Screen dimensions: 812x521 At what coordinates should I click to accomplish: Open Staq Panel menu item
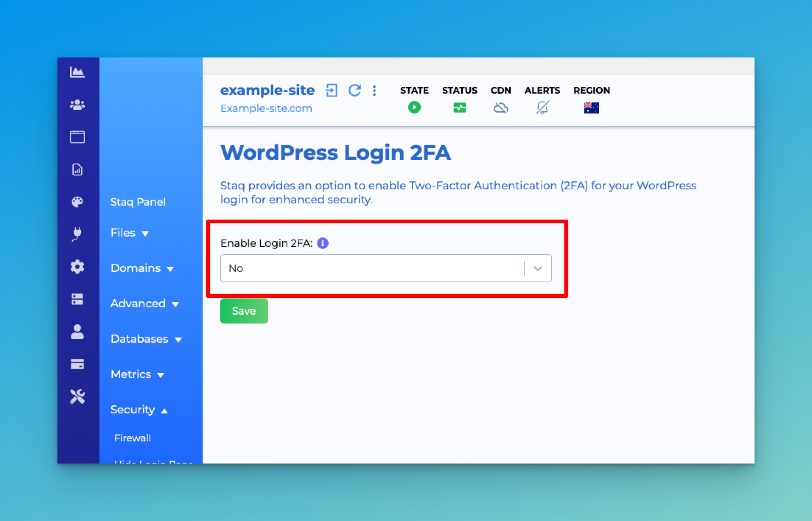[x=138, y=202]
